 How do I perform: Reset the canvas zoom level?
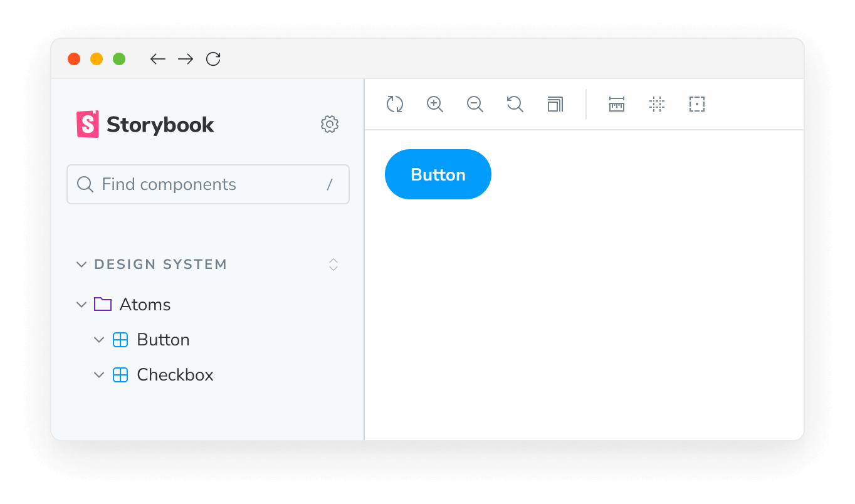[x=515, y=104]
